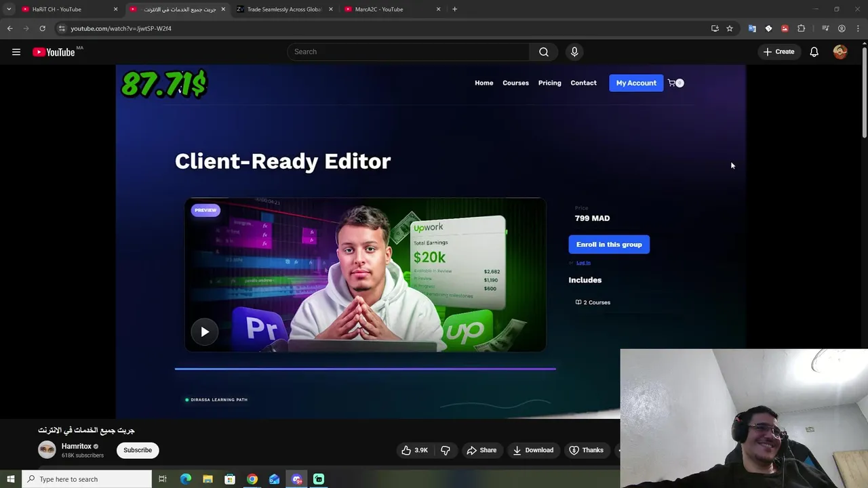
Task: Download this video
Action: (x=533, y=450)
